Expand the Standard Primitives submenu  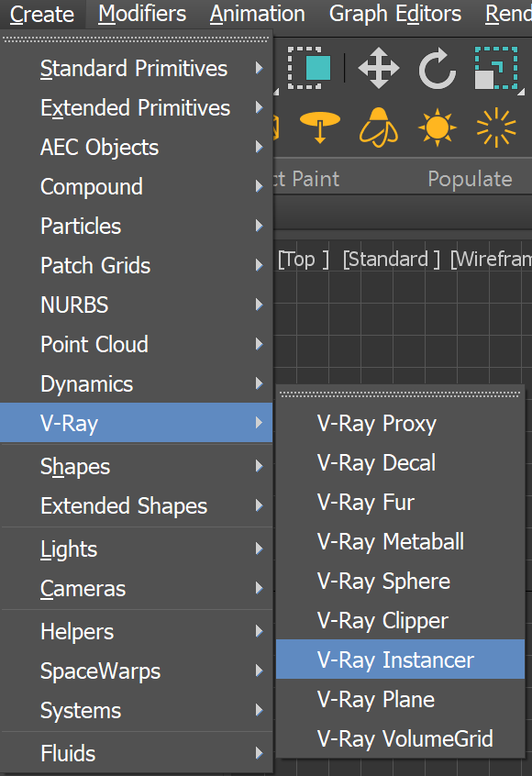pyautogui.click(x=133, y=68)
